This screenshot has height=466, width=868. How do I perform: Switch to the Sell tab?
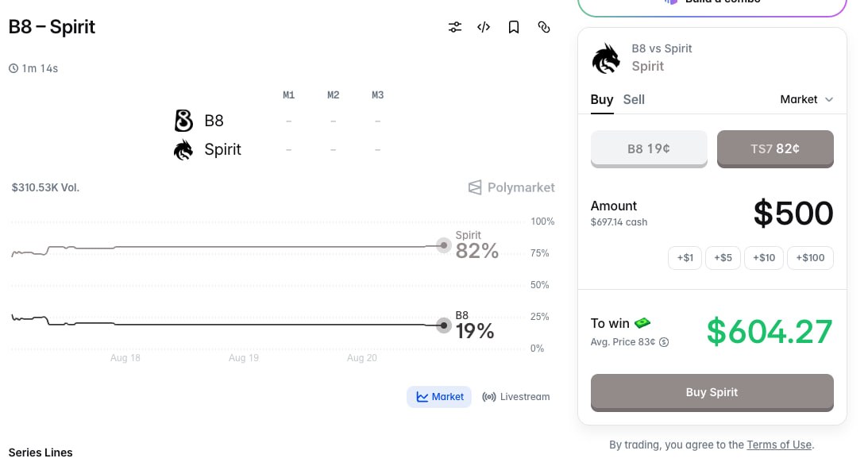point(634,99)
